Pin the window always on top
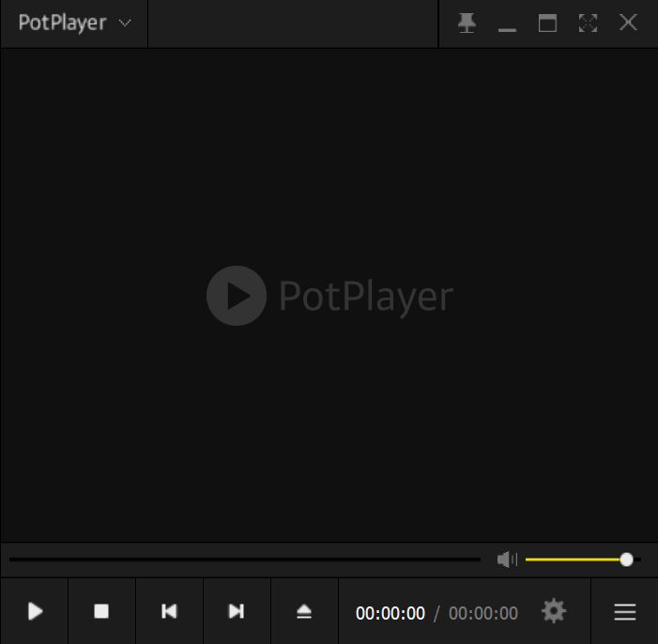The width and height of the screenshot is (658, 644). click(467, 23)
